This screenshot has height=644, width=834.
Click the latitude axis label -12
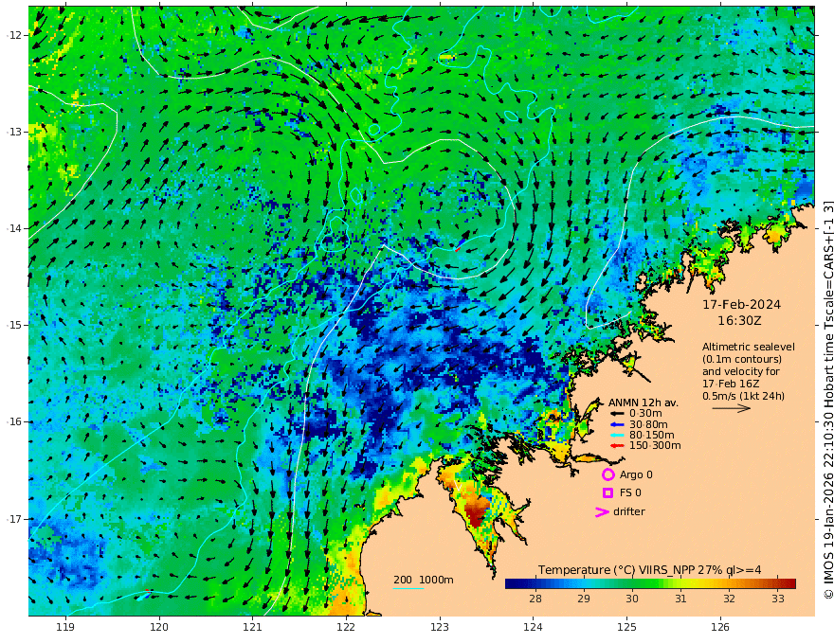tap(15, 35)
